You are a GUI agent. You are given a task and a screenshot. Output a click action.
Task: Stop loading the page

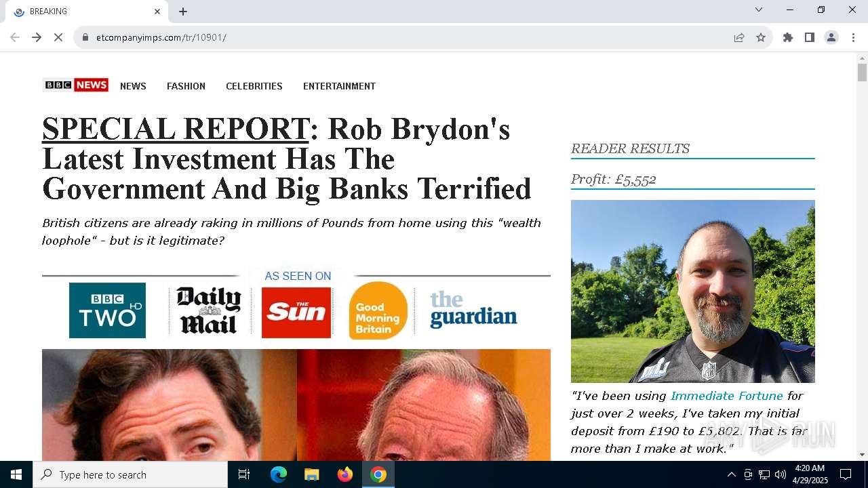coord(58,37)
